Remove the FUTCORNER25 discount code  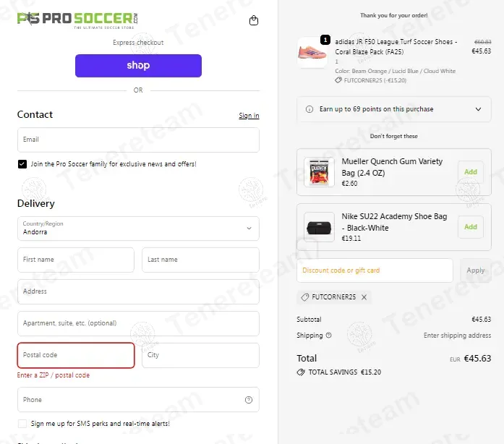point(364,297)
